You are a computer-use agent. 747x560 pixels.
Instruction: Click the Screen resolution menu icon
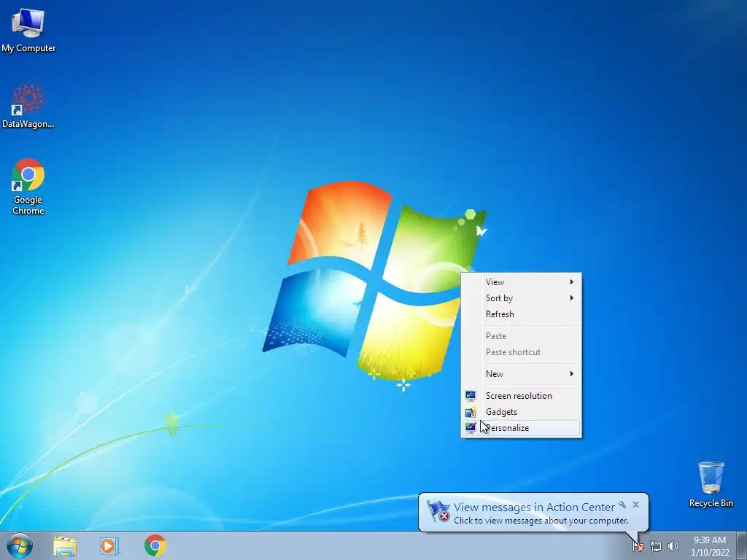click(x=471, y=396)
